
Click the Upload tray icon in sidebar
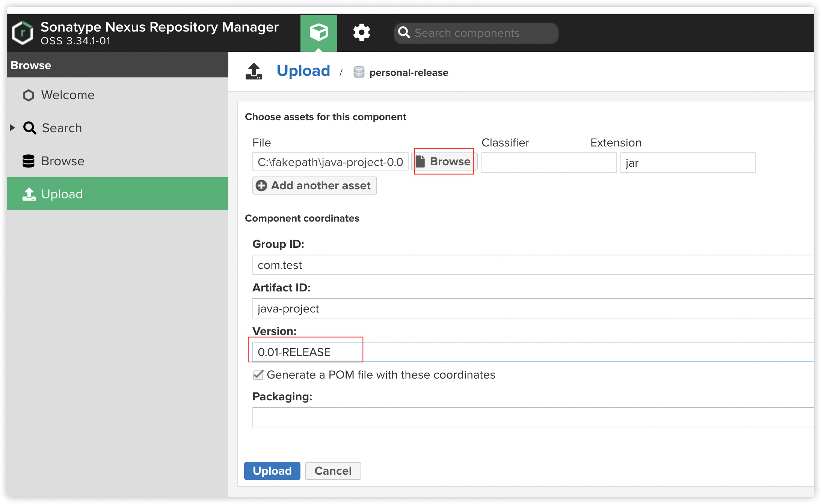(29, 194)
